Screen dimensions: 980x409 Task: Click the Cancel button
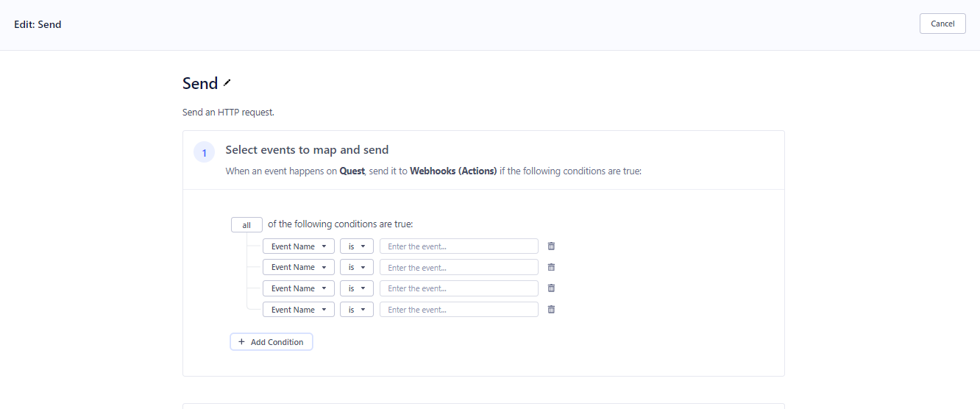pyautogui.click(x=942, y=24)
